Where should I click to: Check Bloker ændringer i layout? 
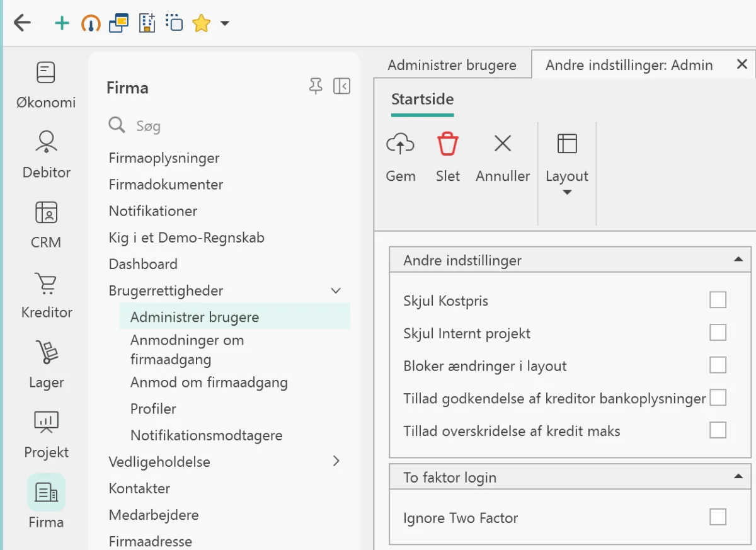718,365
